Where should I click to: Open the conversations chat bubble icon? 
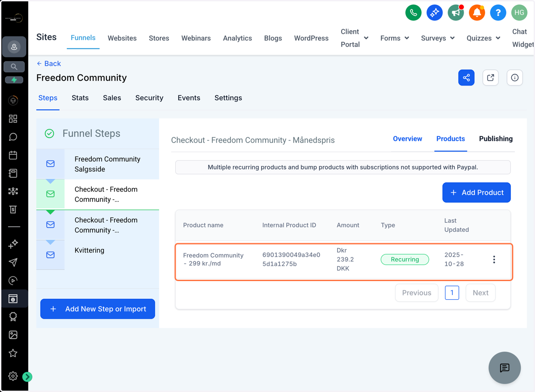point(13,137)
